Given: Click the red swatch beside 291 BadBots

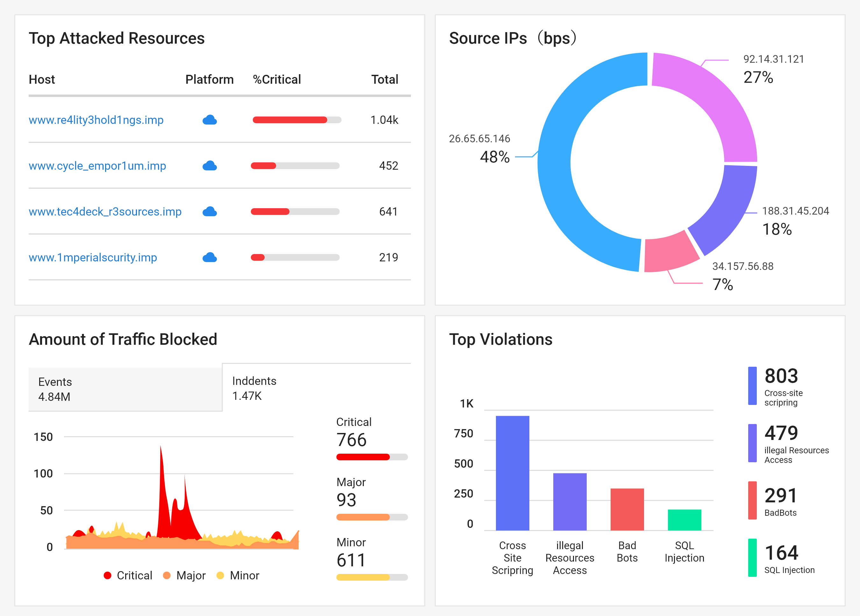Looking at the screenshot, I should [752, 500].
